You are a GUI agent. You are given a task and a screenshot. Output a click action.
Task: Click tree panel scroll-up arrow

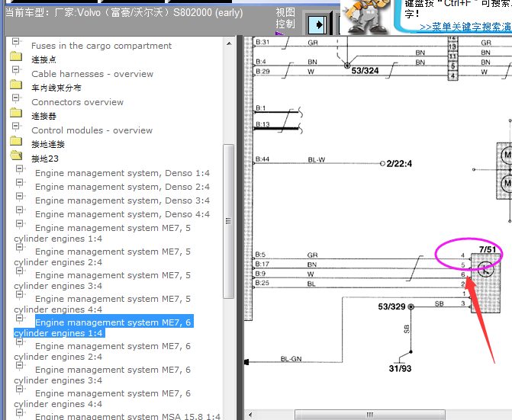tap(229, 43)
